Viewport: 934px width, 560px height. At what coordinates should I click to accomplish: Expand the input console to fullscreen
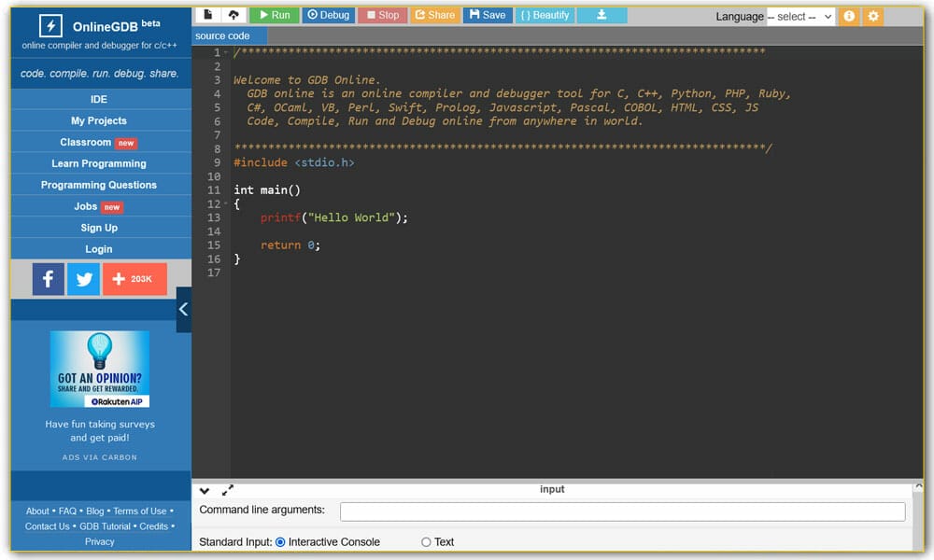226,488
